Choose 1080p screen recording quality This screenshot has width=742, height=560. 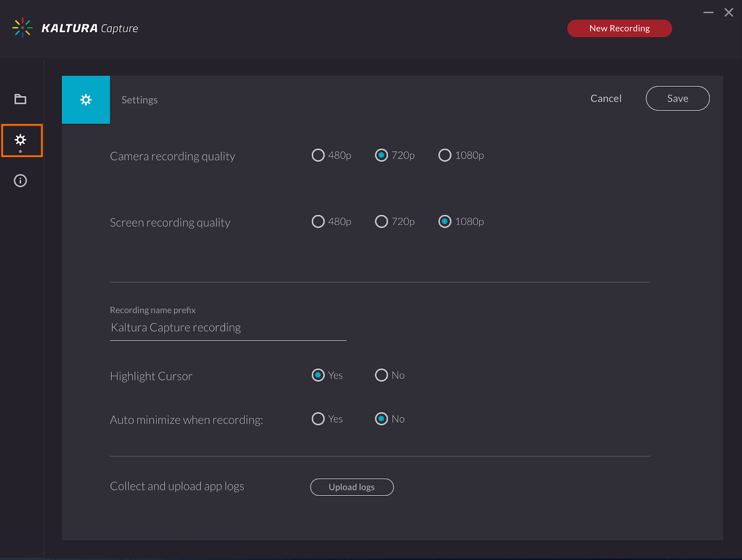(x=445, y=221)
